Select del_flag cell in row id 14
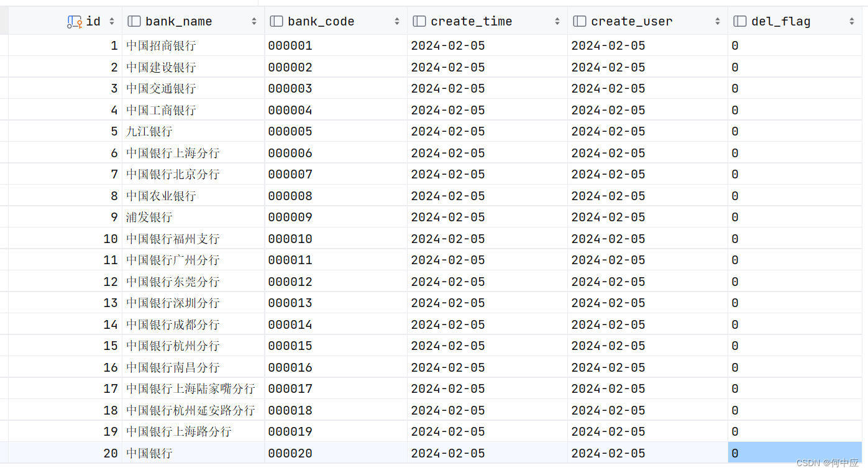 [795, 324]
